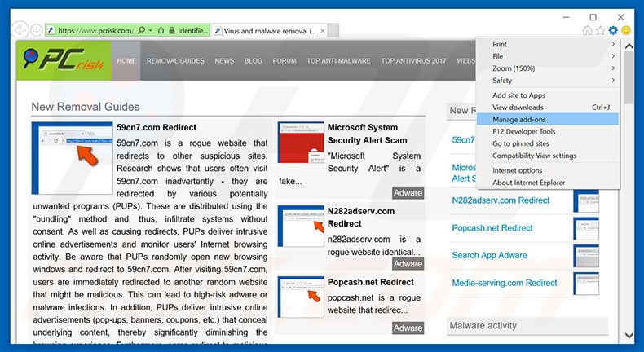Screen dimensions: 644x352
Task: Choose About Internet Explorer
Action: 548,183
